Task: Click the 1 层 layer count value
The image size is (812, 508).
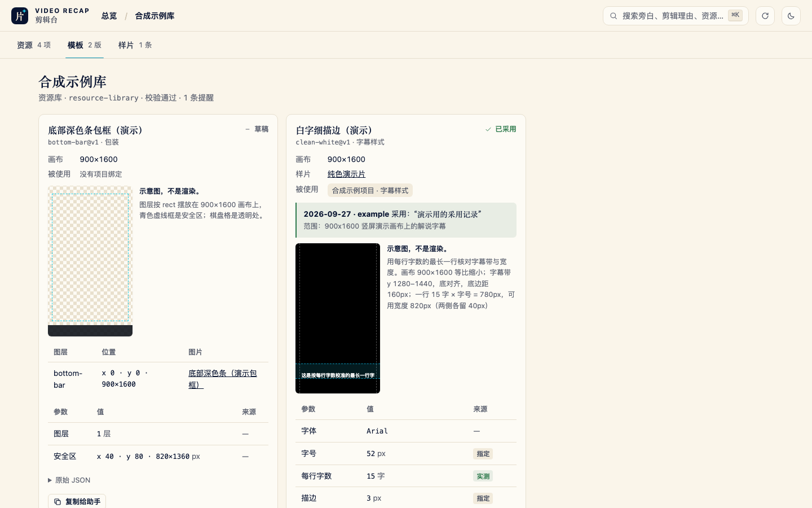Action: tap(104, 433)
